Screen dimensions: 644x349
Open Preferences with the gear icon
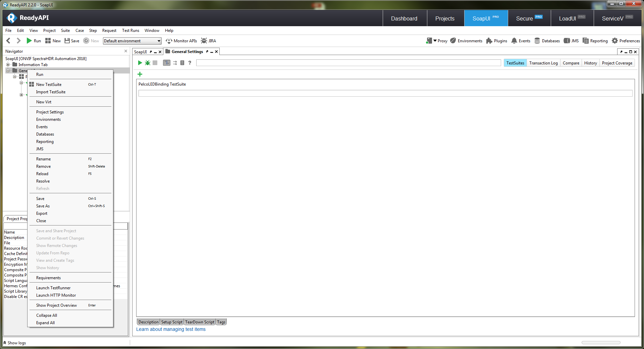(x=626, y=41)
